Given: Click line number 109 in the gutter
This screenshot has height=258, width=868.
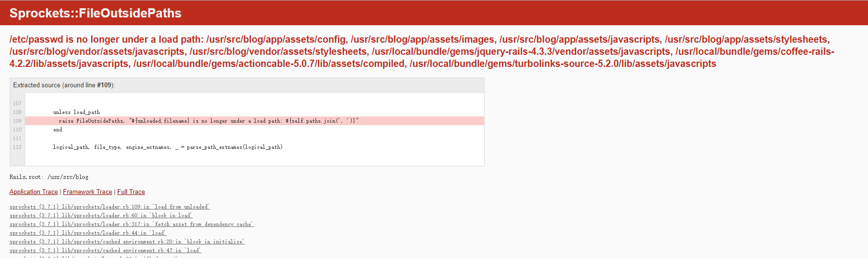Looking at the screenshot, I should click(x=17, y=121).
